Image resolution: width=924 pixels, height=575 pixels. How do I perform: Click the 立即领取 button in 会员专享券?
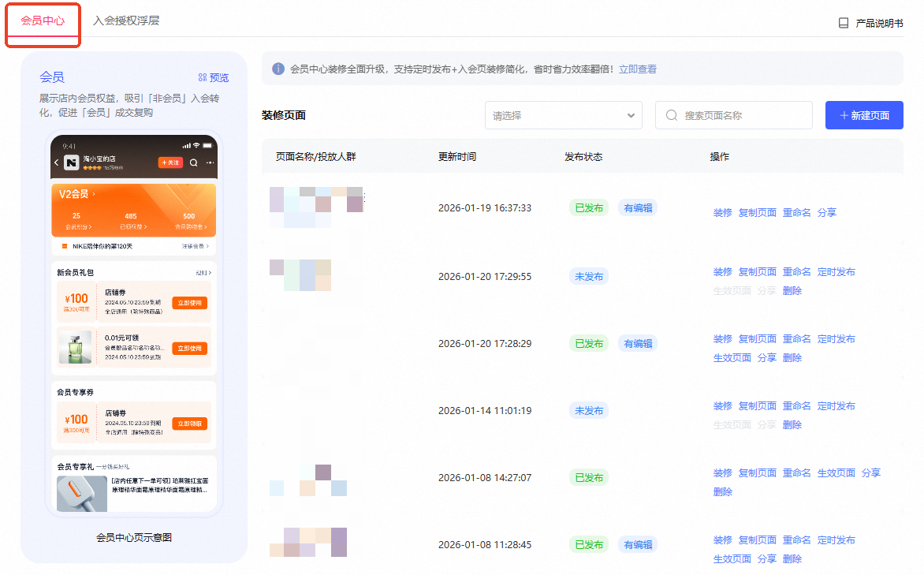(x=190, y=424)
